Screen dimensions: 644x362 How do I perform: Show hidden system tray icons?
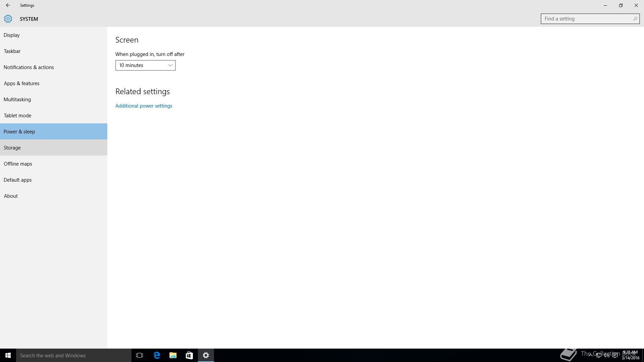(590, 355)
